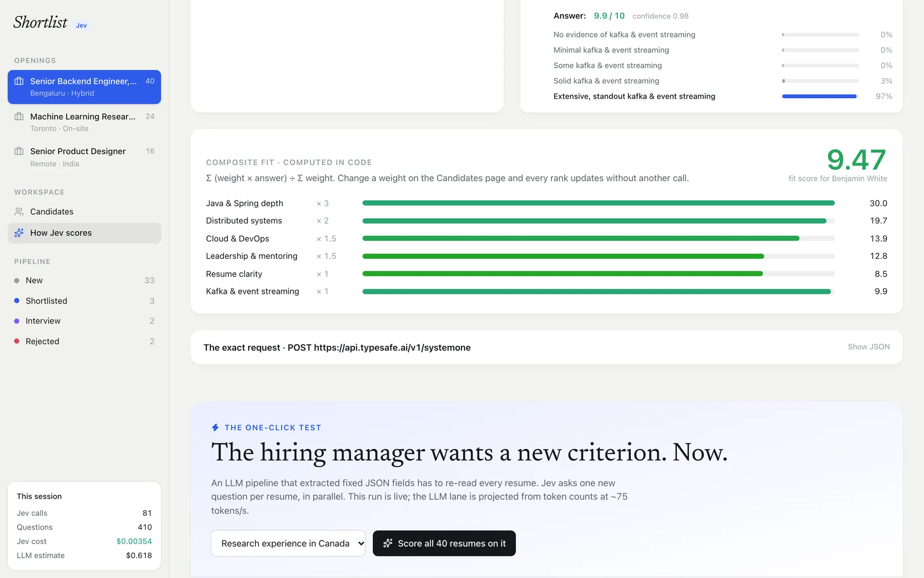Click the Resume clarity score bar

pos(599,274)
